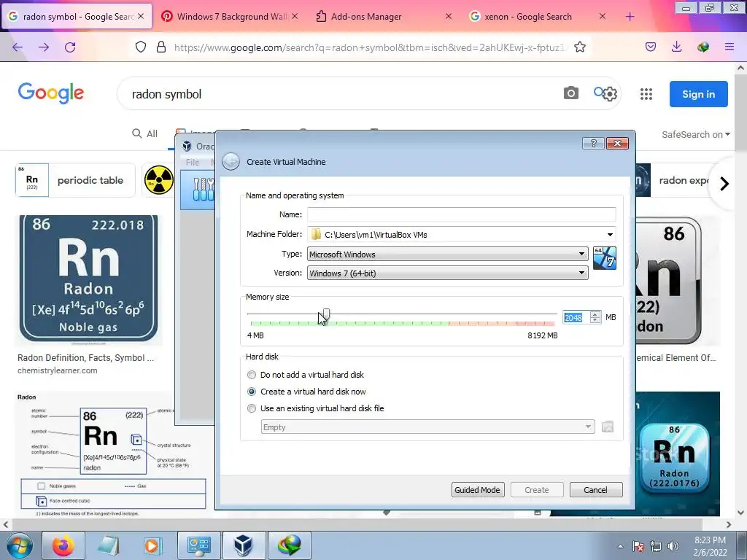Click the memory slider track near 8192 MB

[x=553, y=314]
